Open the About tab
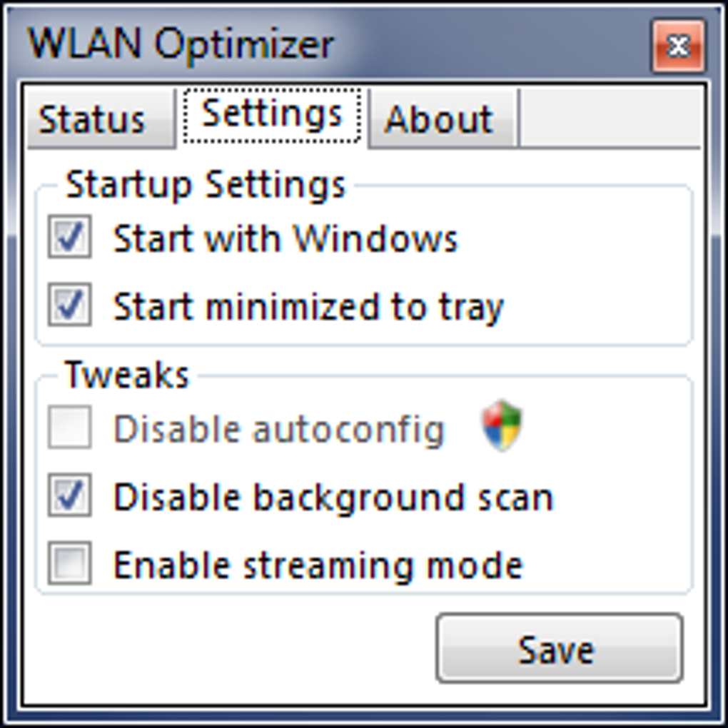 click(443, 119)
